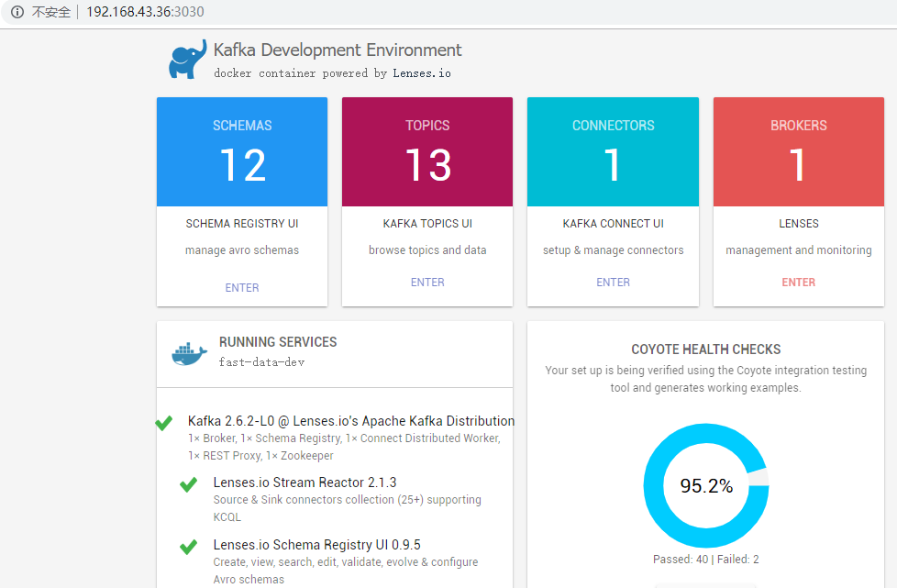Click the 95.2% health check donut chart

(706, 485)
